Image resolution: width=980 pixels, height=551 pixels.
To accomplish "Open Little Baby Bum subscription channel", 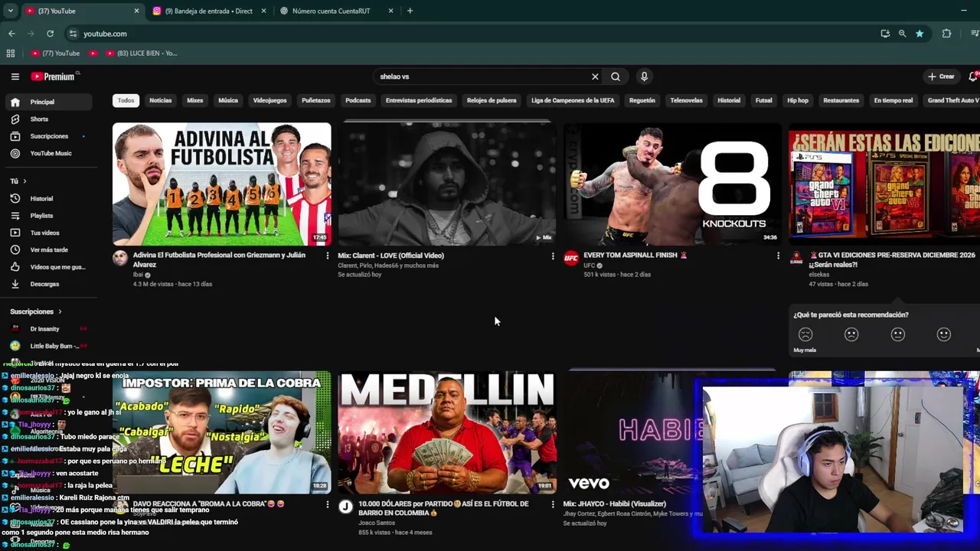I will click(48, 346).
